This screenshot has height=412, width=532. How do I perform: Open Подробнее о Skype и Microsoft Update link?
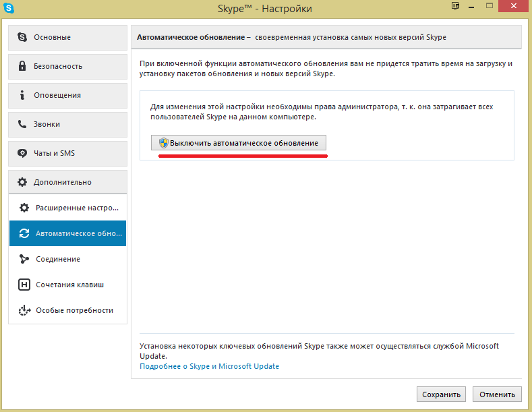point(209,366)
